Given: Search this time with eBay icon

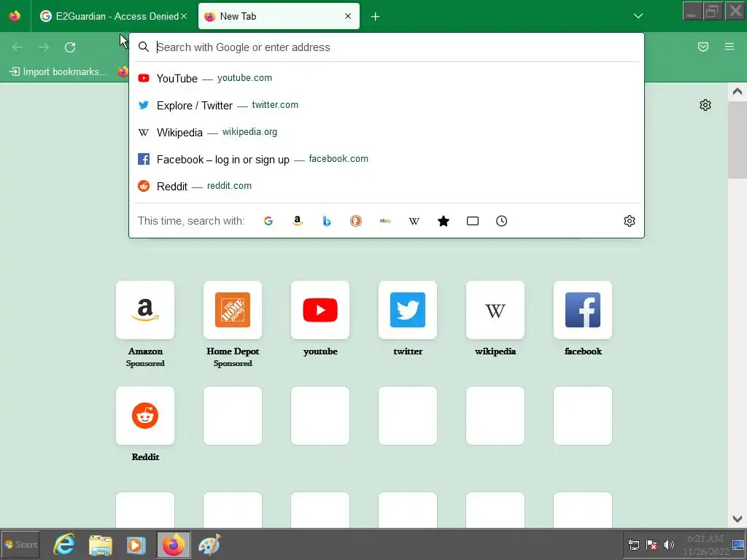Looking at the screenshot, I should (385, 221).
